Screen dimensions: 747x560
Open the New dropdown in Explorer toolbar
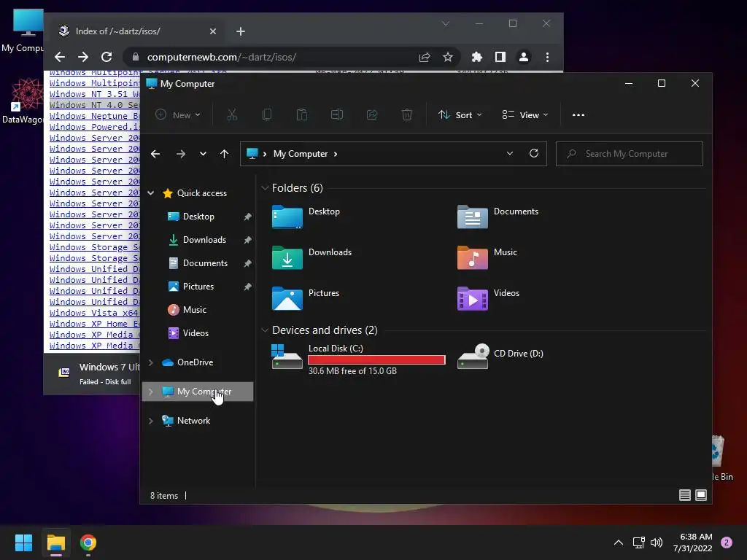click(178, 114)
